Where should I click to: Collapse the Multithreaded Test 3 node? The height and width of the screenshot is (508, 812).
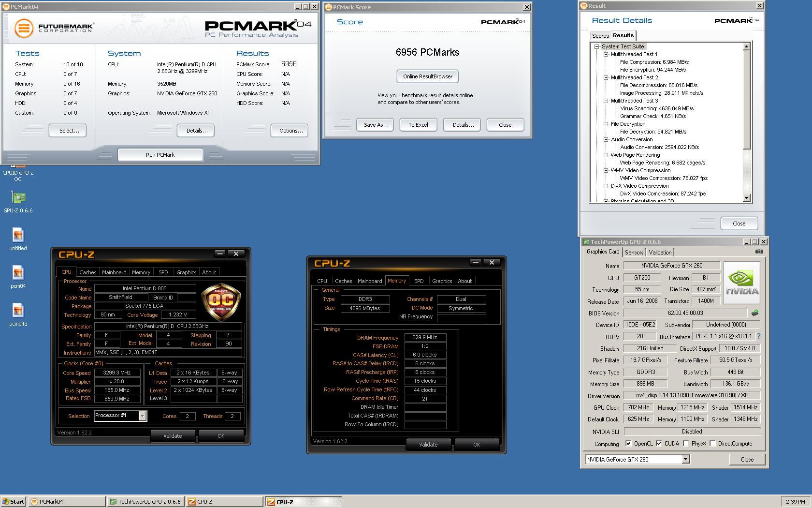(606, 101)
